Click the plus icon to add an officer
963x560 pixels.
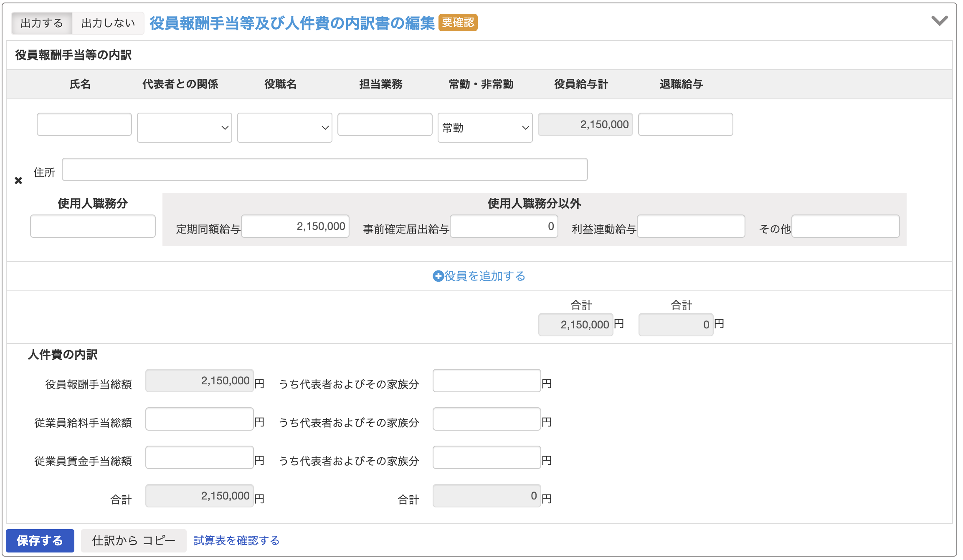[438, 276]
